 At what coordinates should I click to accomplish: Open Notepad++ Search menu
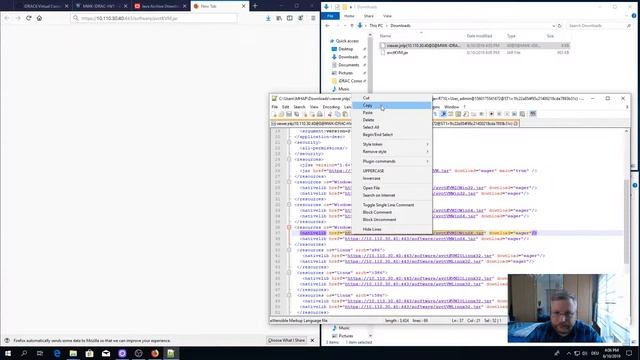tap(299, 107)
